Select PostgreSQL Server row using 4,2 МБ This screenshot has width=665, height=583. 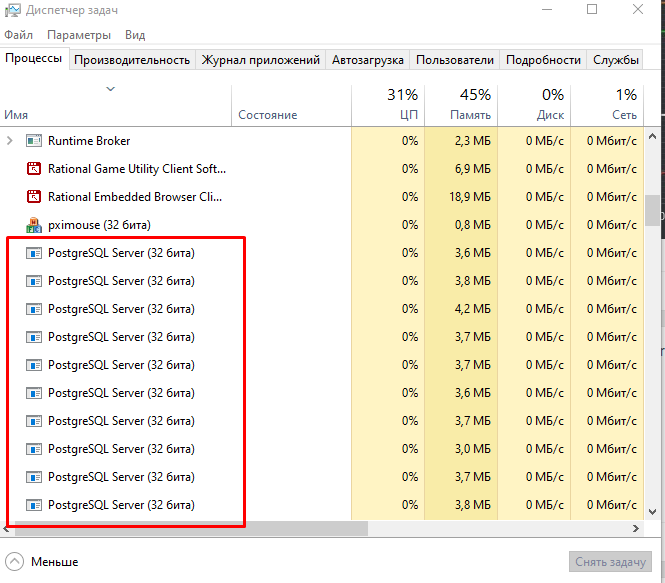click(321, 309)
